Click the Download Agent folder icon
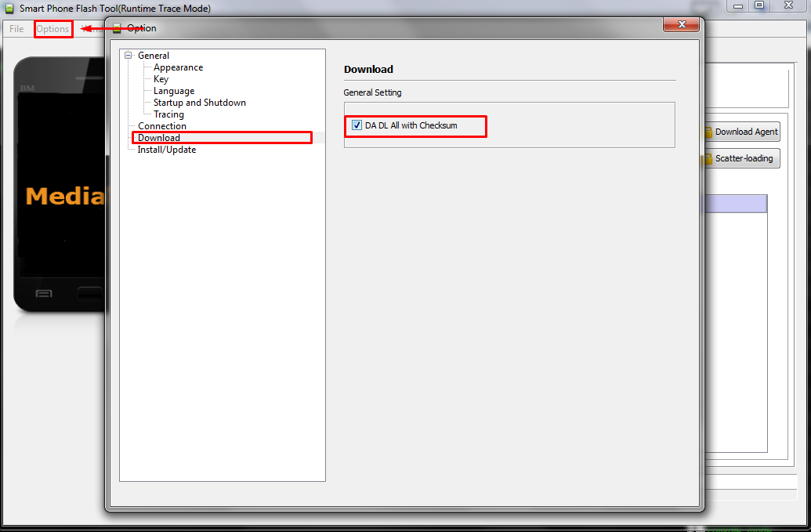The height and width of the screenshot is (532, 811). pos(708,132)
